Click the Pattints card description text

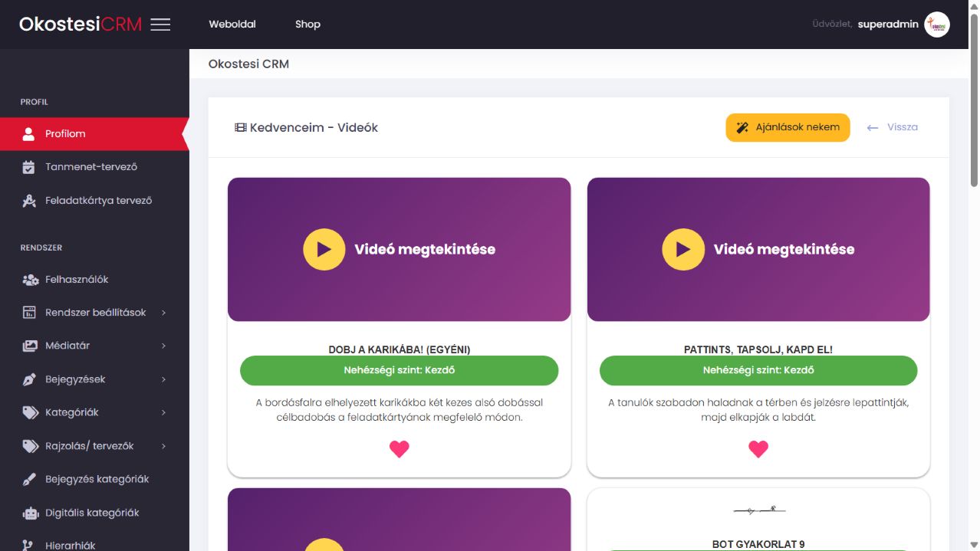coord(758,410)
